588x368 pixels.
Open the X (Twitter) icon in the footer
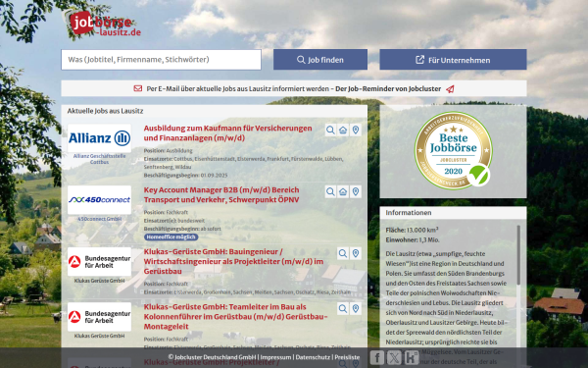(x=394, y=357)
